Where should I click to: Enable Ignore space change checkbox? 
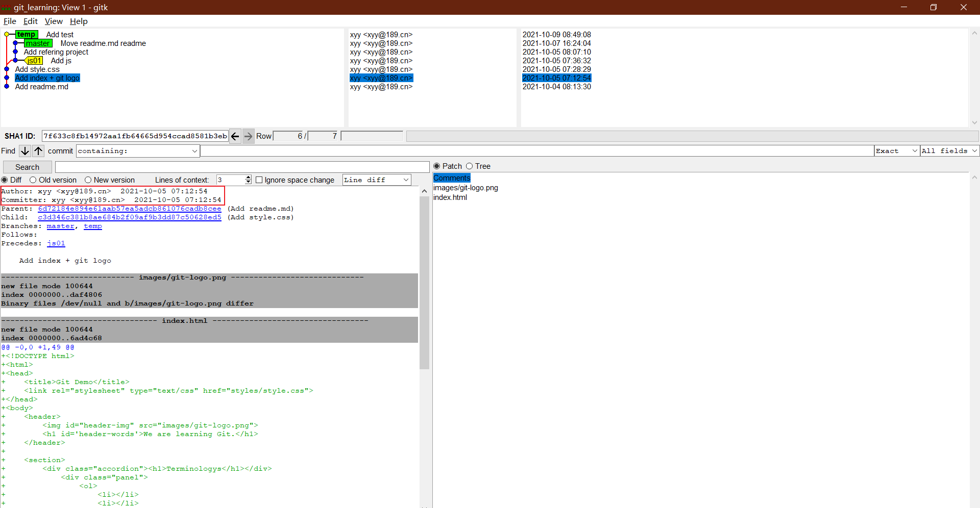pos(259,180)
